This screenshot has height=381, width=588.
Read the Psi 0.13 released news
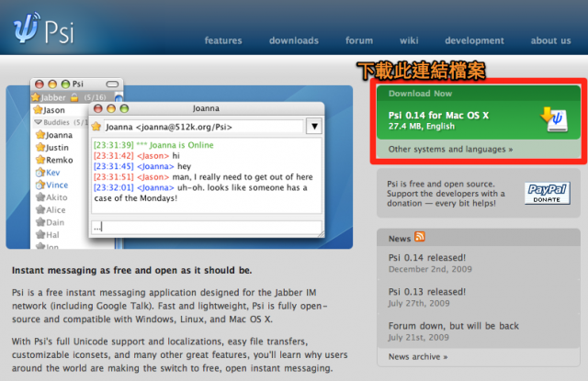pyautogui.click(x=426, y=292)
